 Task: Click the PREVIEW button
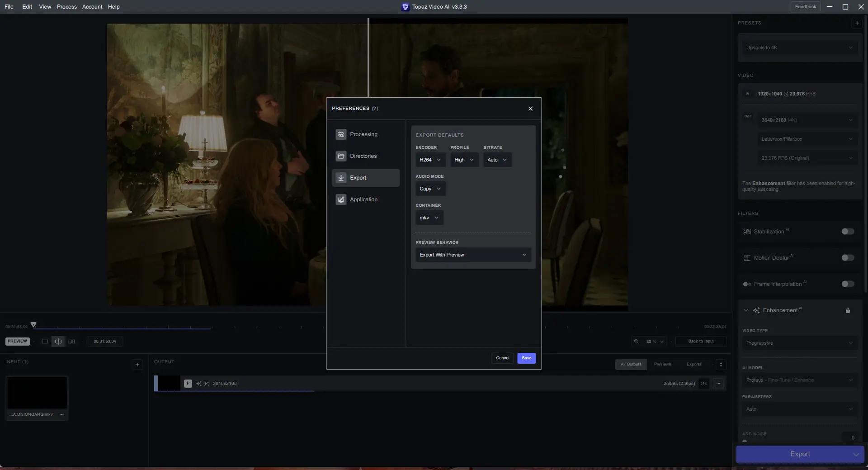[17, 342]
